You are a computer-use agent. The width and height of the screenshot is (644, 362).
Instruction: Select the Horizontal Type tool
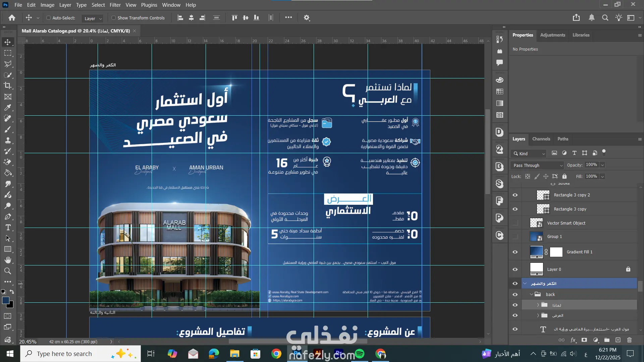[8, 228]
